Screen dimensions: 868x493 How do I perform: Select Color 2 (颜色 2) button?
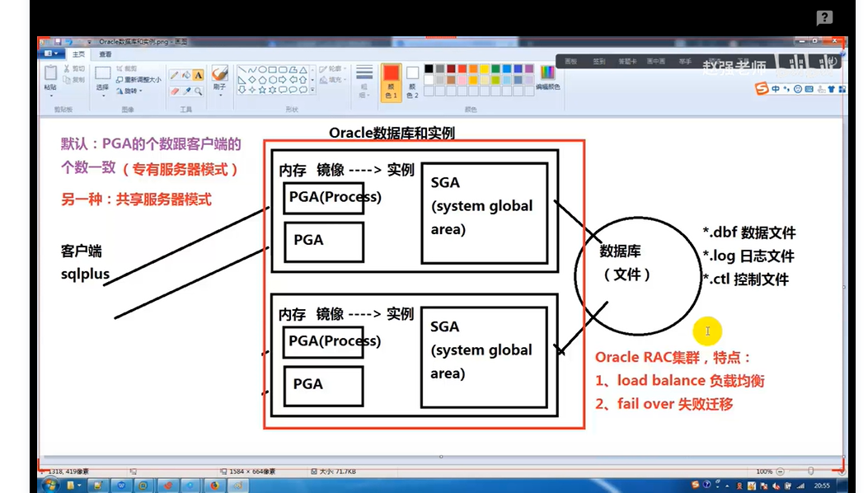(412, 82)
